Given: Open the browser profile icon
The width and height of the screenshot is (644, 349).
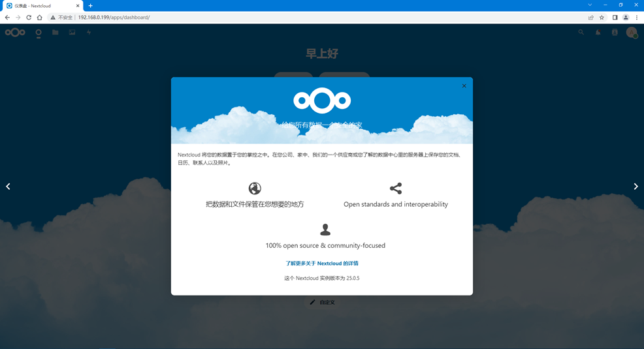Looking at the screenshot, I should [626, 17].
